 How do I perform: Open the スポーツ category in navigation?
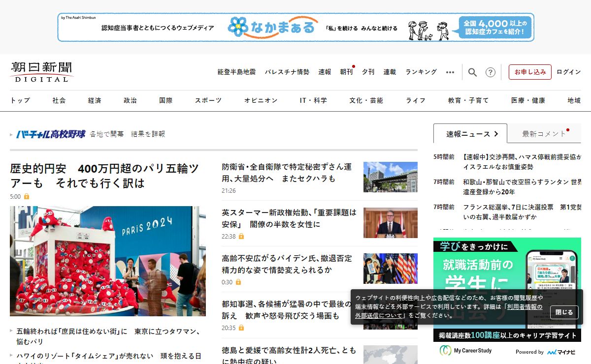click(208, 100)
